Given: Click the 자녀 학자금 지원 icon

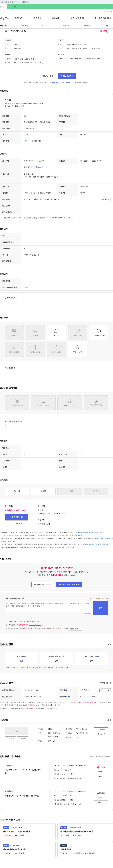Looking at the screenshot, I should click(x=99, y=333).
